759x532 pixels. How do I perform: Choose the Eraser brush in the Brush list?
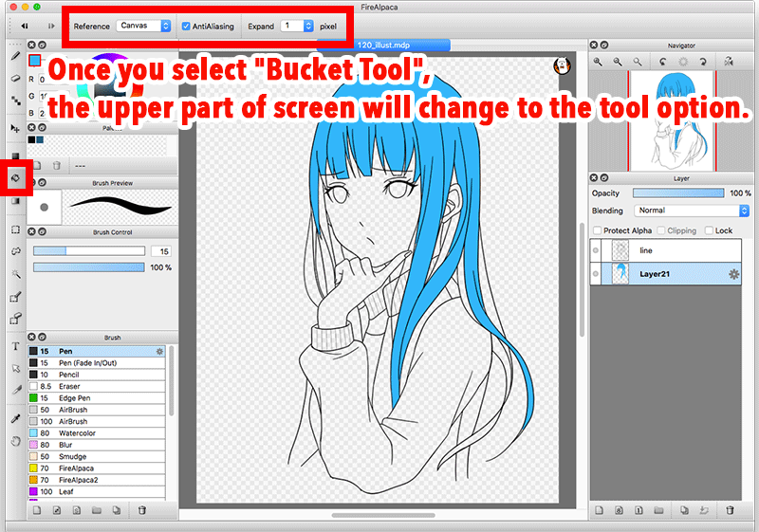pyautogui.click(x=71, y=387)
